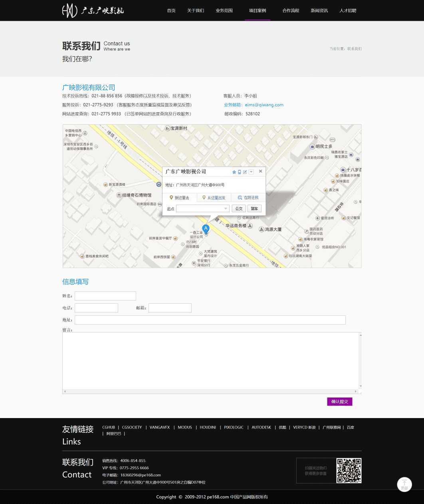This screenshot has height=504, width=424.
Task: Close the 广东广映影视公司 map info popup
Action: (x=260, y=171)
